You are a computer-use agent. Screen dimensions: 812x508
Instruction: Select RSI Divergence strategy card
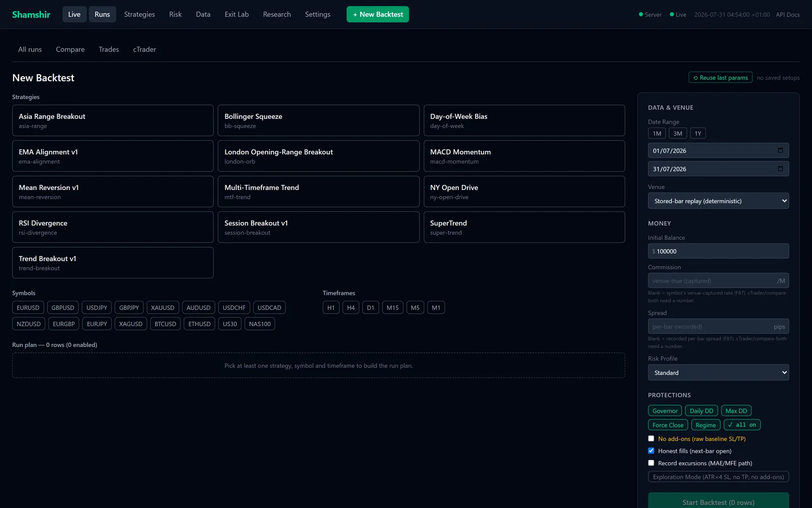click(113, 227)
